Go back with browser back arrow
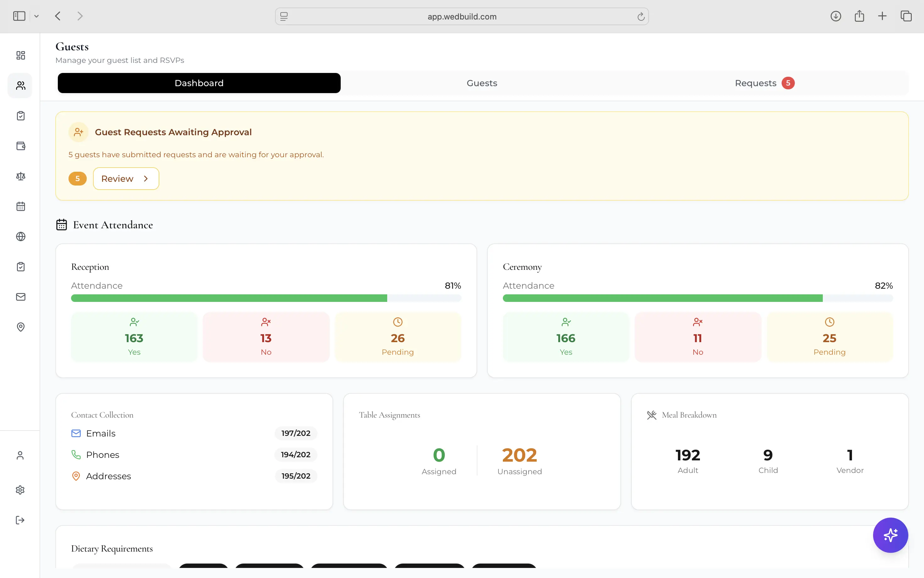This screenshot has height=578, width=924. [58, 16]
